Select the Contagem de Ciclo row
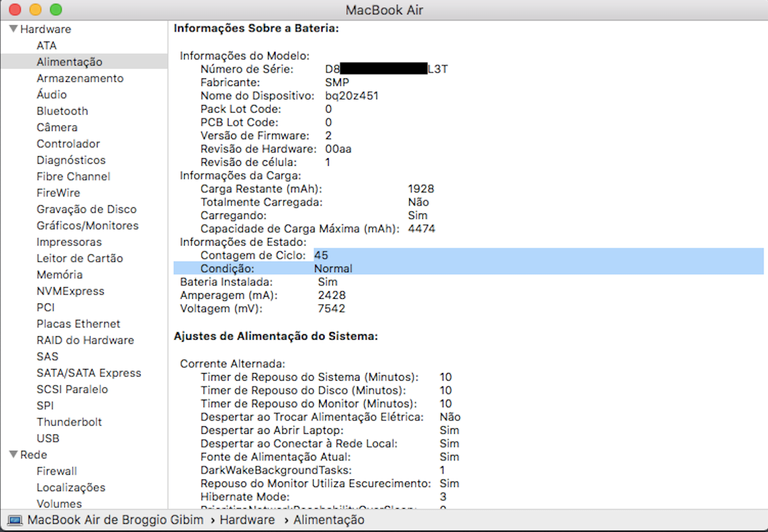Image resolution: width=768 pixels, height=532 pixels. point(467,255)
